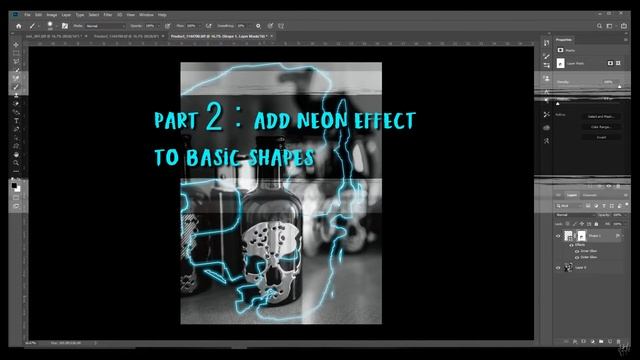Enable airbrush-style build-up icon
640x360 pixels.
click(209, 26)
